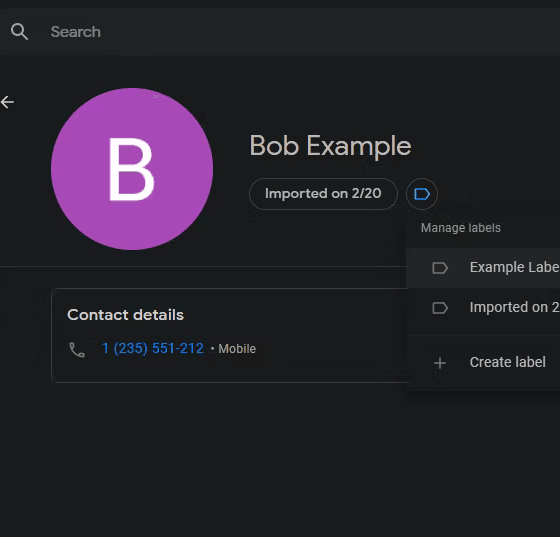Go back using the left arrow
The height and width of the screenshot is (537, 560).
7,102
